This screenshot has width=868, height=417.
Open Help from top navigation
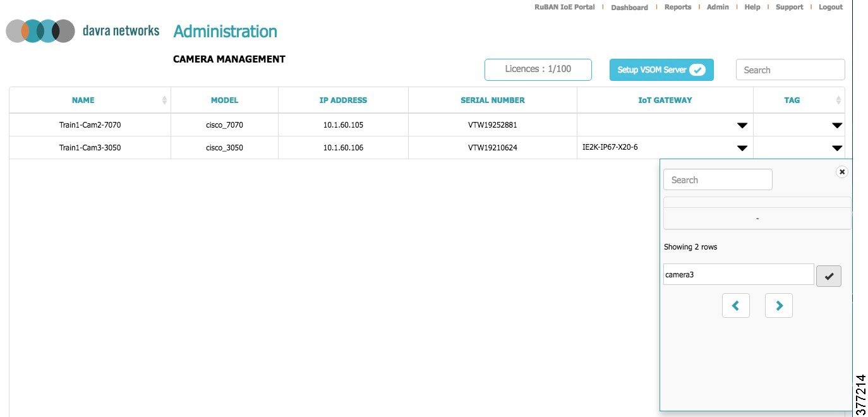pyautogui.click(x=752, y=7)
